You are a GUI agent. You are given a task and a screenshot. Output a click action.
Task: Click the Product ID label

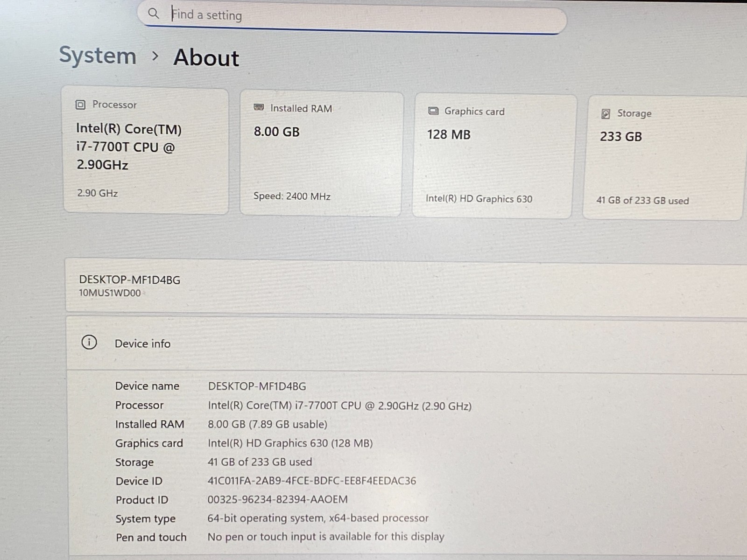pos(141,500)
